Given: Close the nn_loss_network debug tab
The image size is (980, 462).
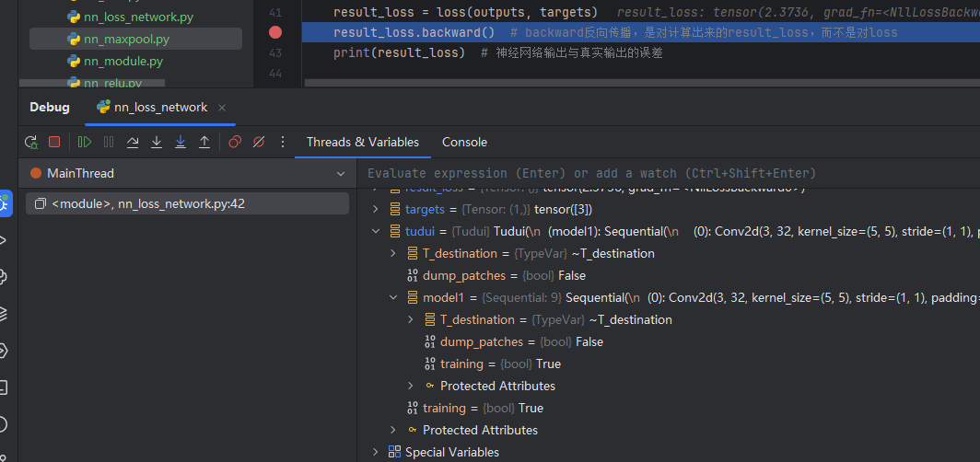Looking at the screenshot, I should (222, 108).
